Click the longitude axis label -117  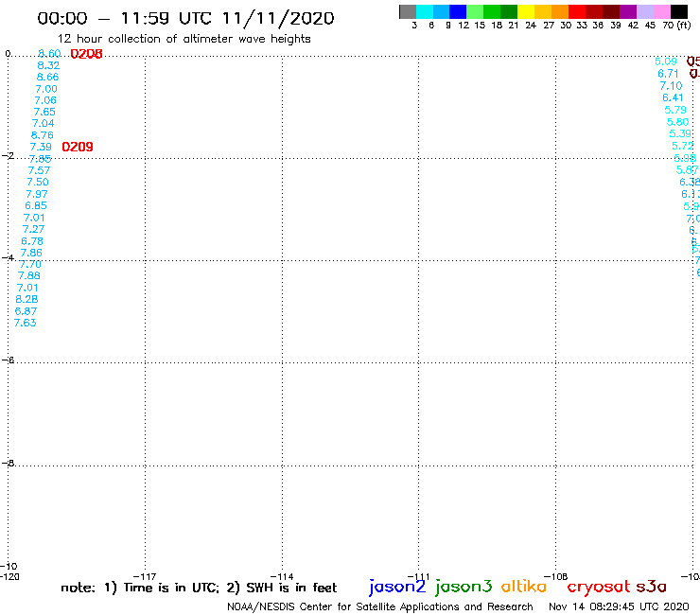point(145,576)
